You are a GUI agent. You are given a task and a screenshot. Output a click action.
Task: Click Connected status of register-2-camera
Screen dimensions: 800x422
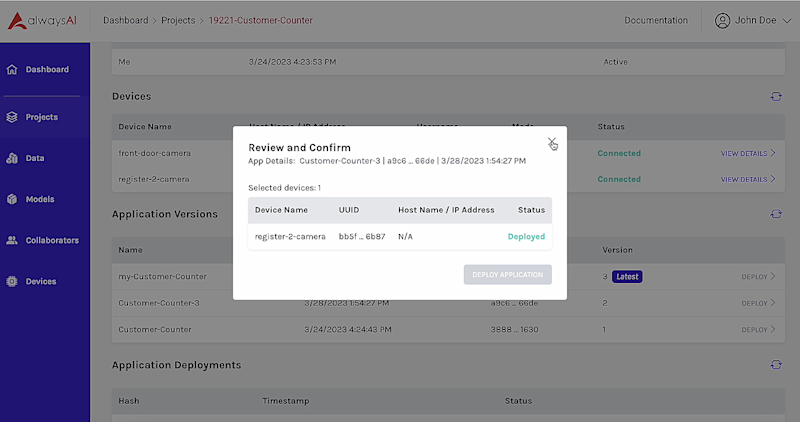click(619, 179)
